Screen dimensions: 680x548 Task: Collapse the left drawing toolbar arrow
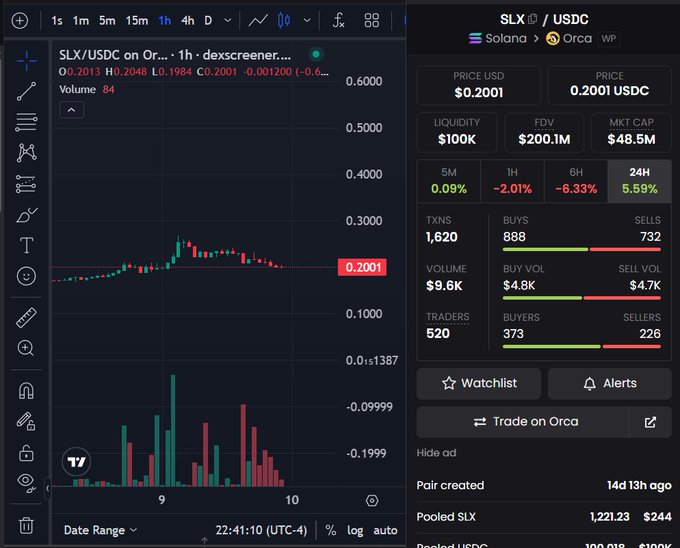(x=48, y=488)
